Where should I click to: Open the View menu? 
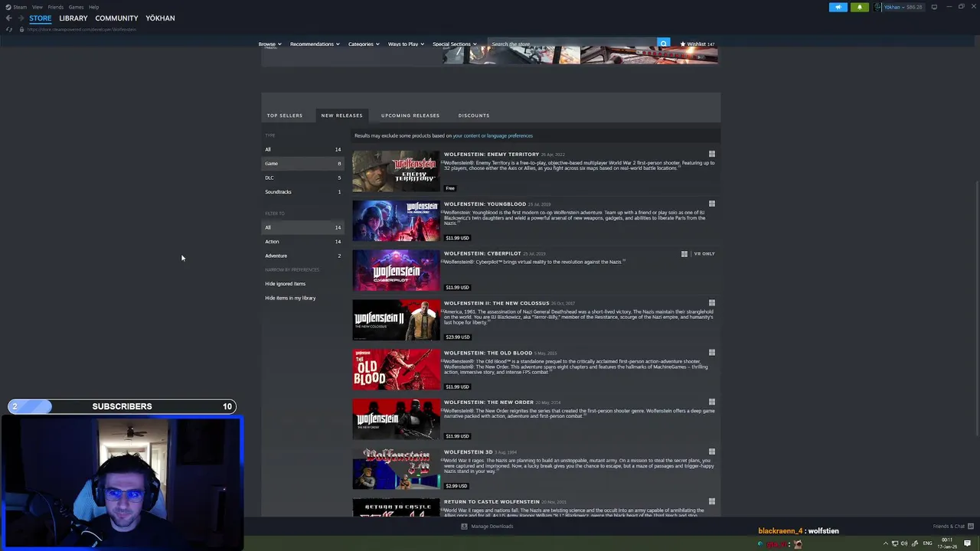point(37,7)
